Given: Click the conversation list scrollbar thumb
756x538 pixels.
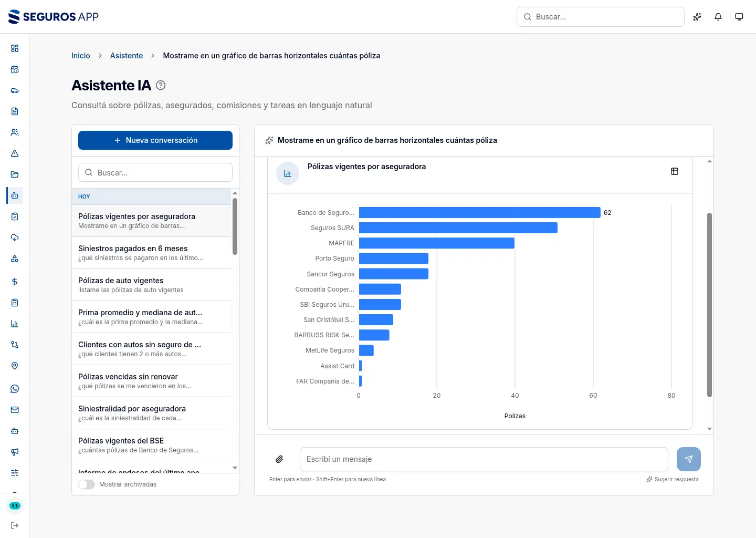Looking at the screenshot, I should click(x=235, y=226).
